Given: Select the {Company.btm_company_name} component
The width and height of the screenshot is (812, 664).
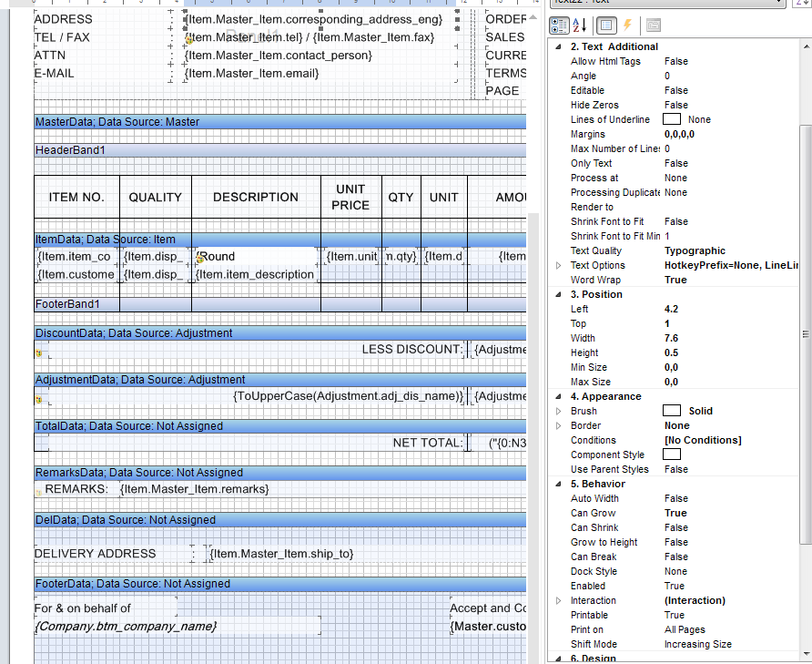Looking at the screenshot, I should pyautogui.click(x=126, y=627).
